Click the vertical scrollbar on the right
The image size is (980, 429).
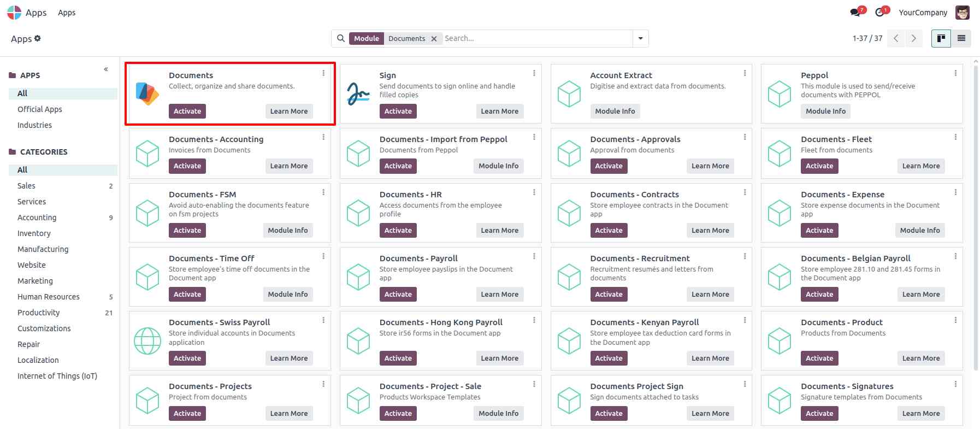click(976, 219)
